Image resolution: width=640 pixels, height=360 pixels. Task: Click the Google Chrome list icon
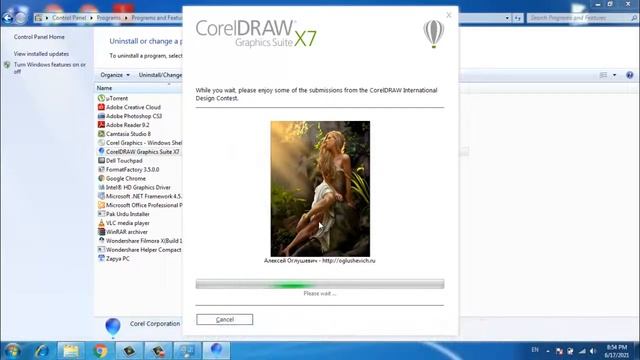coord(101,178)
